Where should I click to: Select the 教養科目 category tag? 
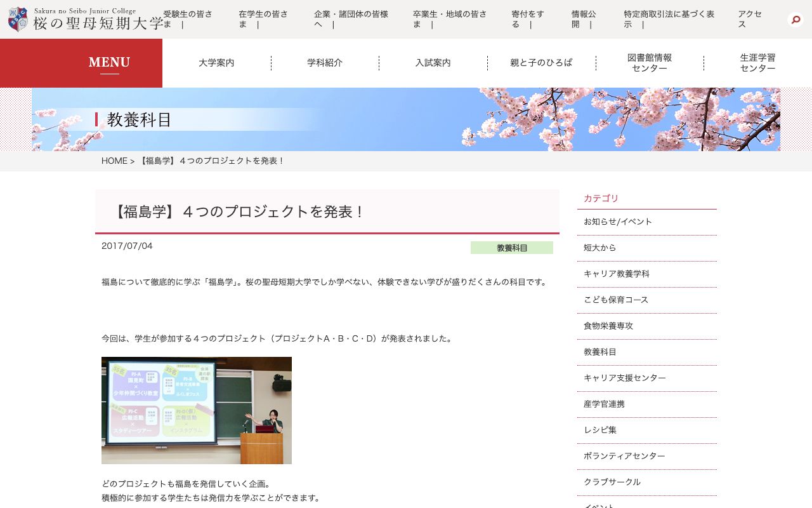tap(512, 248)
